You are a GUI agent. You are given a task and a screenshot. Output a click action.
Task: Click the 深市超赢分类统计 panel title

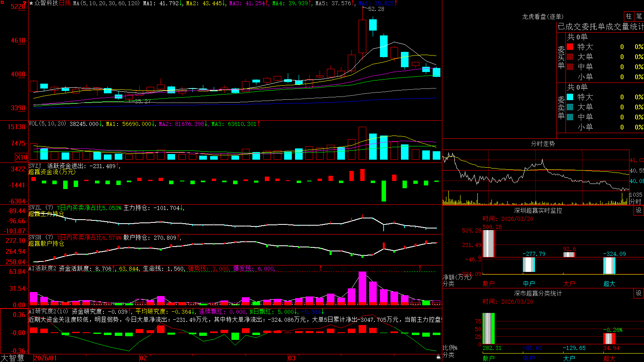pyautogui.click(x=538, y=293)
